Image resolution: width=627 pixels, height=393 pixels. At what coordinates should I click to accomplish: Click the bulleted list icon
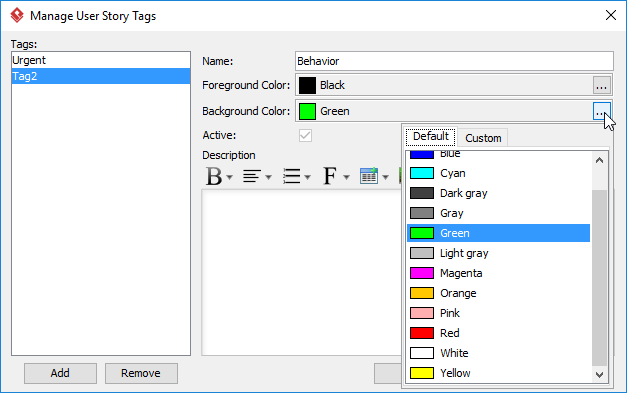291,176
